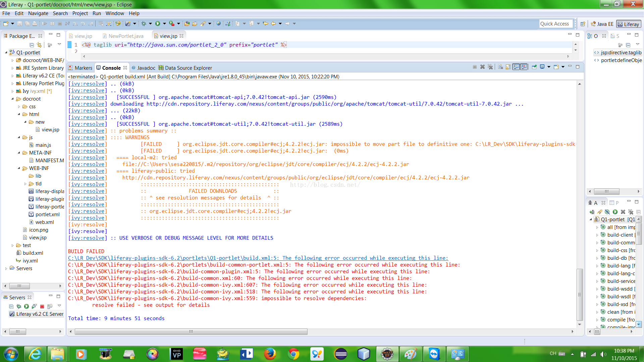This screenshot has height=362, width=644.
Task: Run the selected Ant target
Action: click(x=615, y=212)
